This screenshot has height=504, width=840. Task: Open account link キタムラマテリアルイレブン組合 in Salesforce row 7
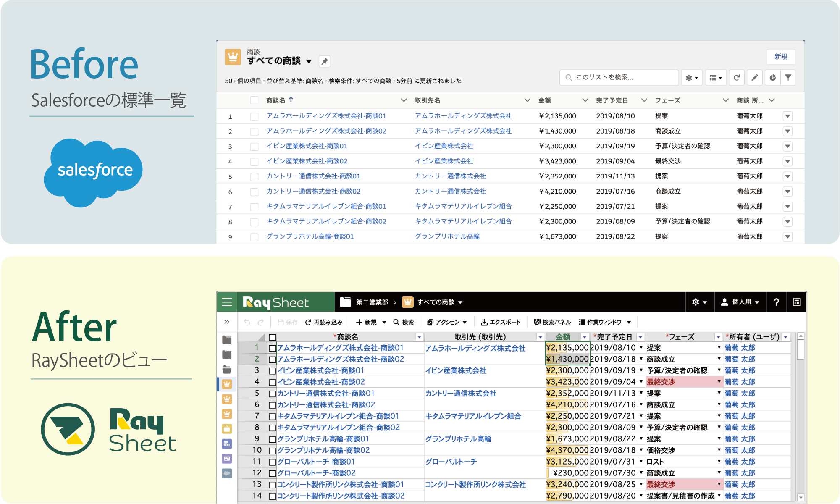click(x=463, y=206)
